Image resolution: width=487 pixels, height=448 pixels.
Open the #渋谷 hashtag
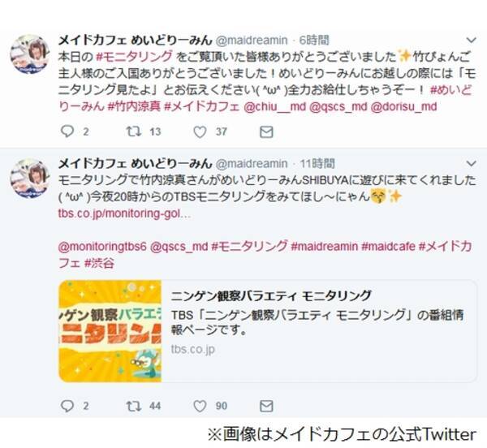coord(99,263)
